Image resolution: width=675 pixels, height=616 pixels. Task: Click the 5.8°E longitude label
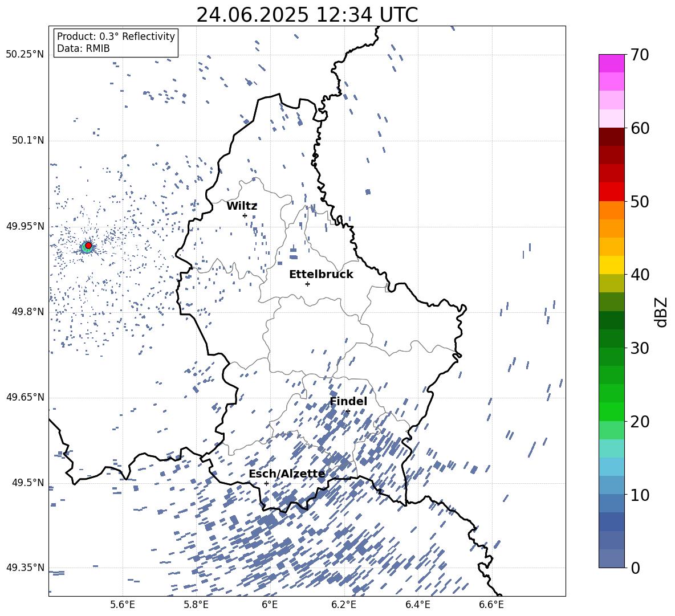tap(196, 605)
